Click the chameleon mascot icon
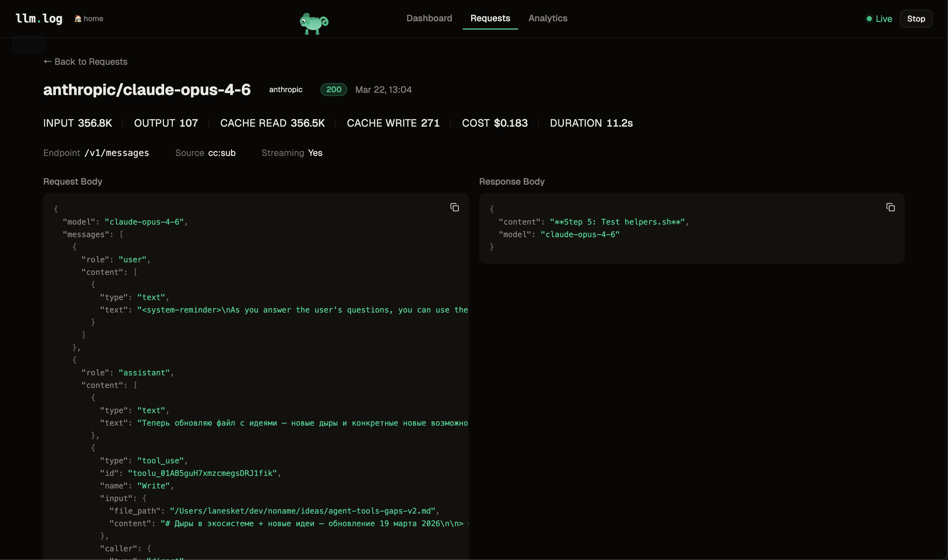948x560 pixels. (x=314, y=24)
